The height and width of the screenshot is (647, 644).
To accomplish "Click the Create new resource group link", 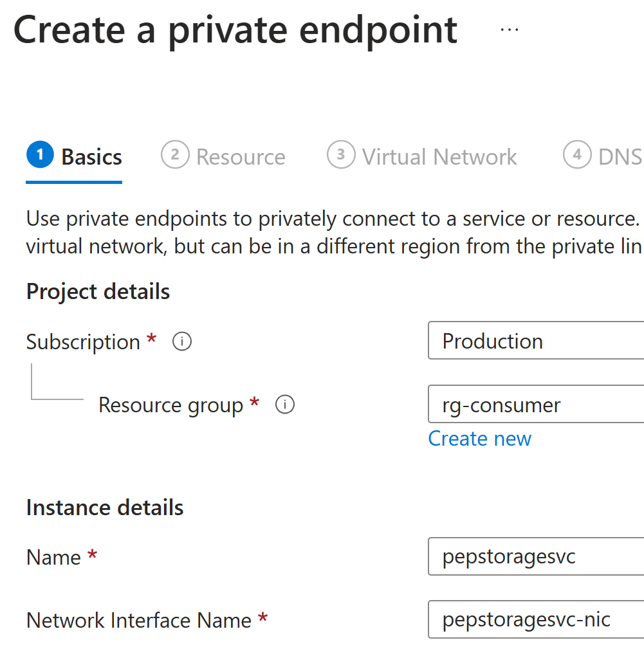I will (x=480, y=439).
